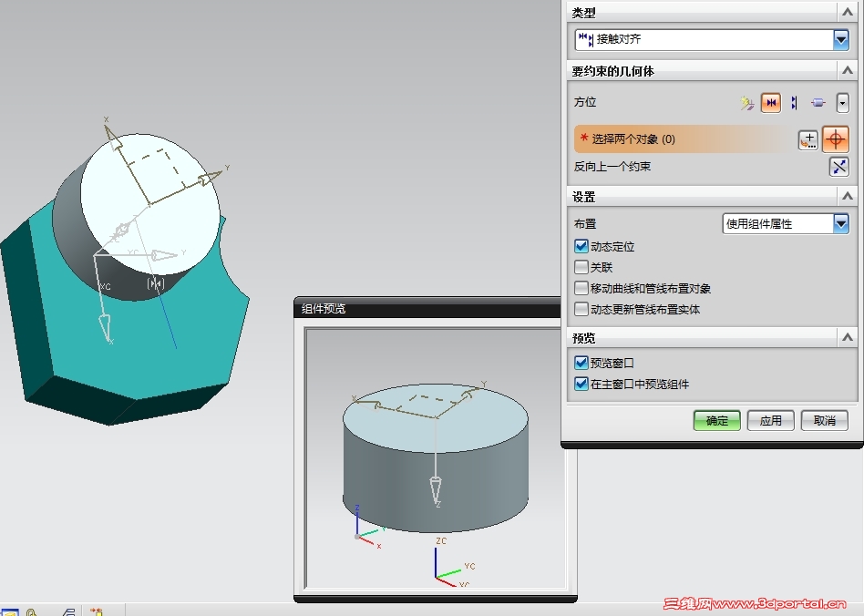Image resolution: width=864 pixels, height=616 pixels.
Task: Click the constraint marker icon on cylinder
Action: coord(156,283)
